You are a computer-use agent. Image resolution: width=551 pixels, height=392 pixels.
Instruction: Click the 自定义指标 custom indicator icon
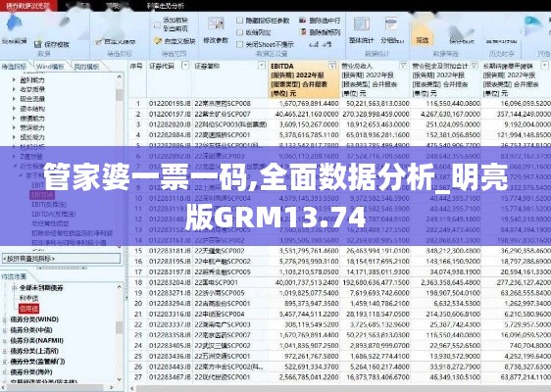click(99, 42)
